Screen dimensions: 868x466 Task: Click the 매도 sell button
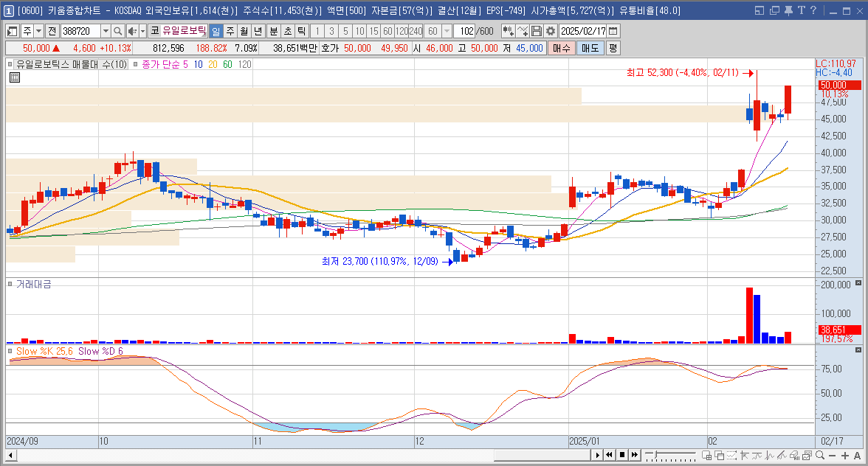(590, 48)
